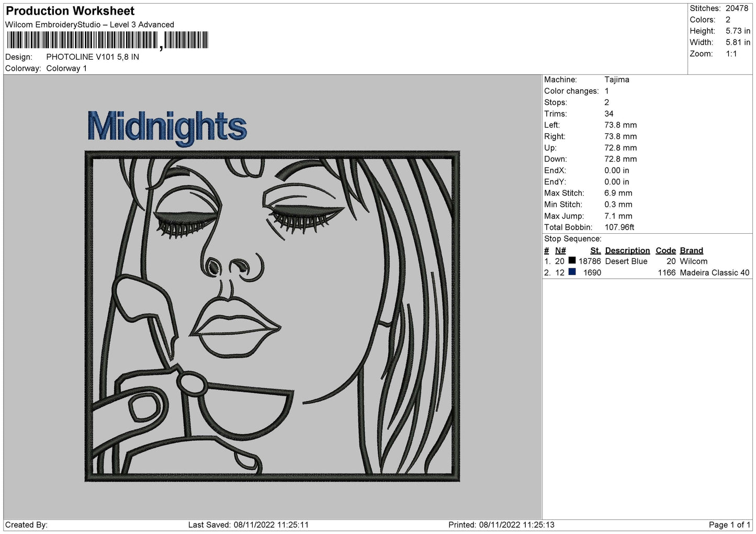The image size is (756, 534).
Task: Click the 'Colorway 1' value
Action: 66,69
